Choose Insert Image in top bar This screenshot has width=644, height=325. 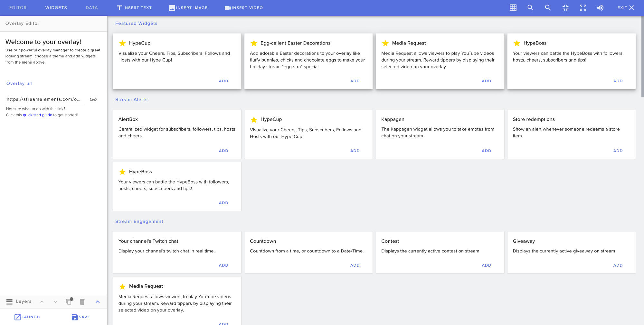[x=188, y=8]
